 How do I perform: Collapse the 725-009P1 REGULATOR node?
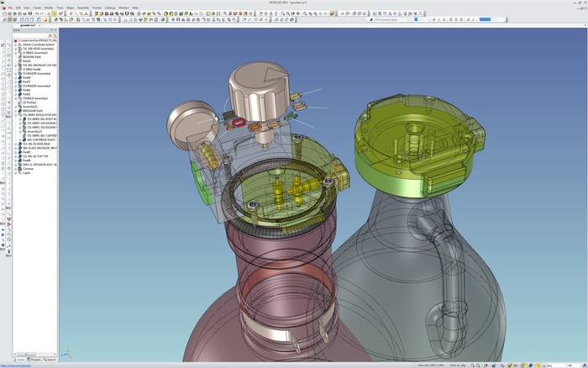click(16, 115)
